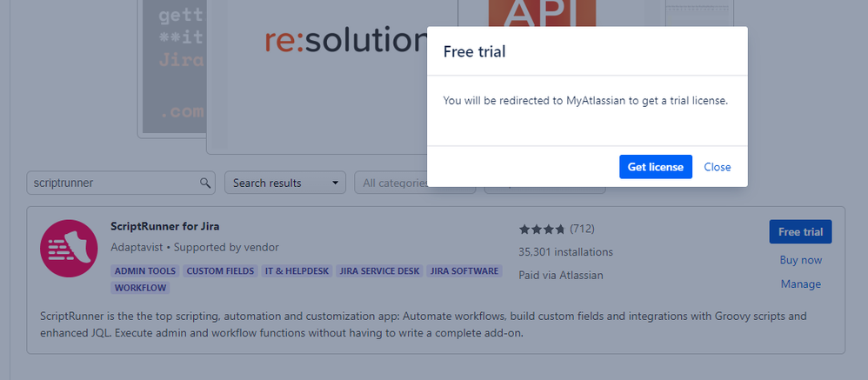This screenshot has width=868, height=380.
Task: Select the CUSTOM FIELDS tag
Action: tap(220, 271)
